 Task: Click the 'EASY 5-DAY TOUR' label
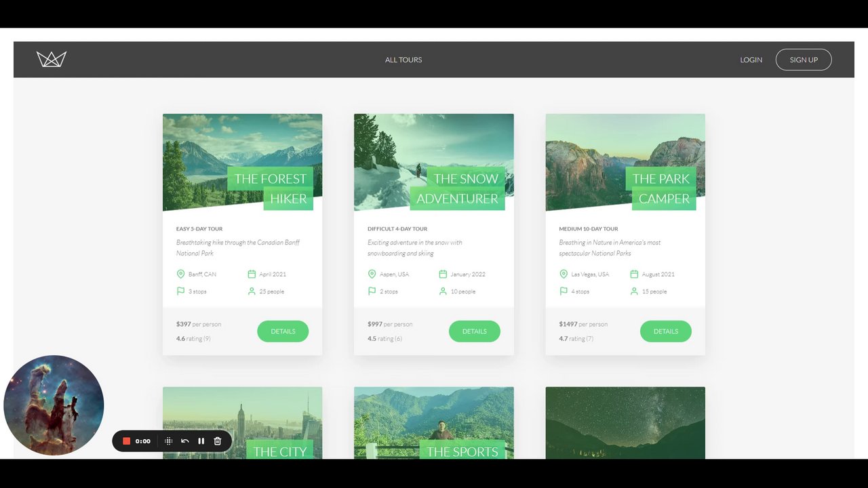point(199,228)
